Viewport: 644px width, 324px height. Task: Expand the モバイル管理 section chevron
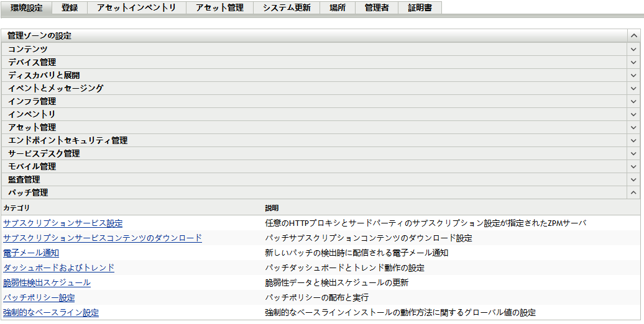click(x=633, y=166)
